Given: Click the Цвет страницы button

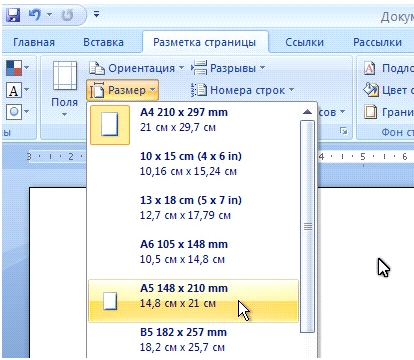Looking at the screenshot, I should tap(388, 90).
